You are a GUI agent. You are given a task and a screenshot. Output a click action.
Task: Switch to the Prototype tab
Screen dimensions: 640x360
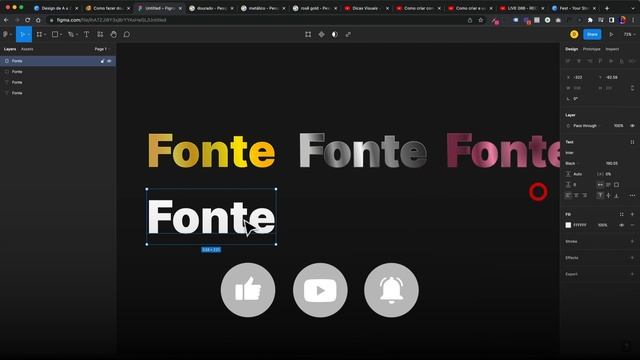coord(591,49)
